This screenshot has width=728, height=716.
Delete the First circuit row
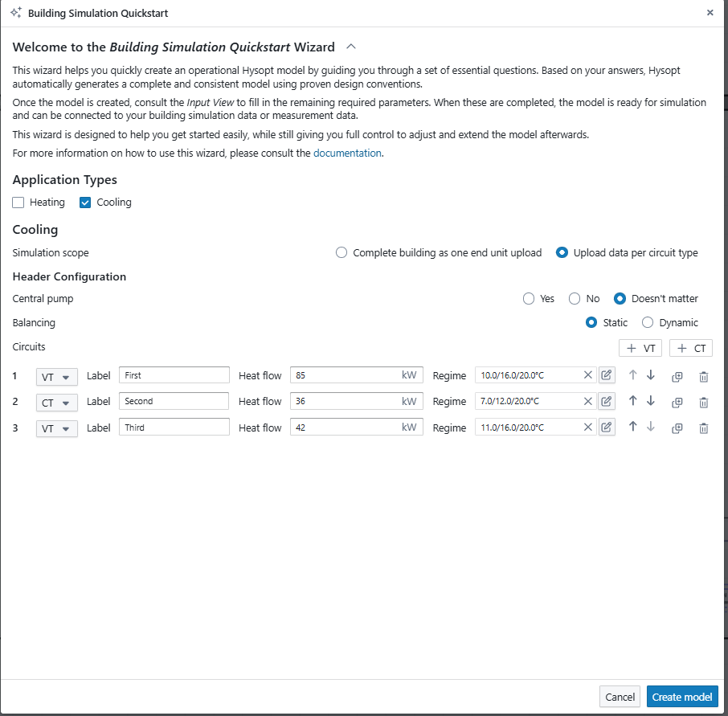(x=703, y=375)
